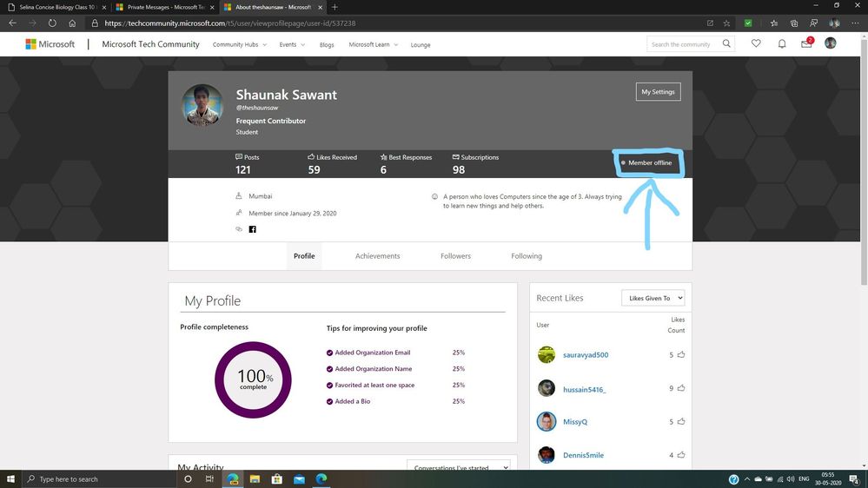The image size is (868, 488).
Task: Open browser Collections icon
Action: tap(794, 23)
